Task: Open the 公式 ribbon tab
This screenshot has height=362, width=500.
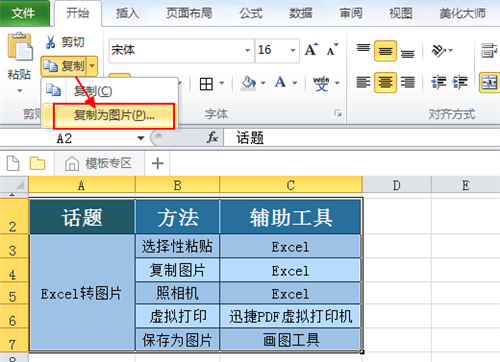Action: pos(251,13)
